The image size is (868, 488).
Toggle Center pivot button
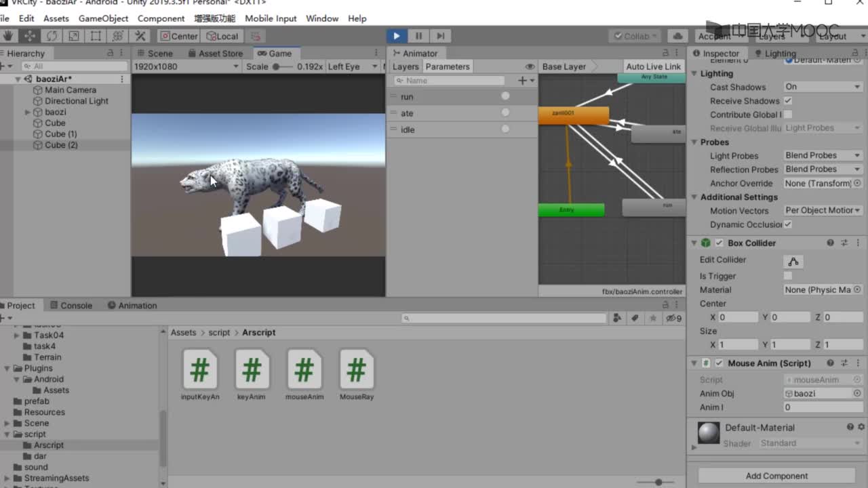(179, 36)
